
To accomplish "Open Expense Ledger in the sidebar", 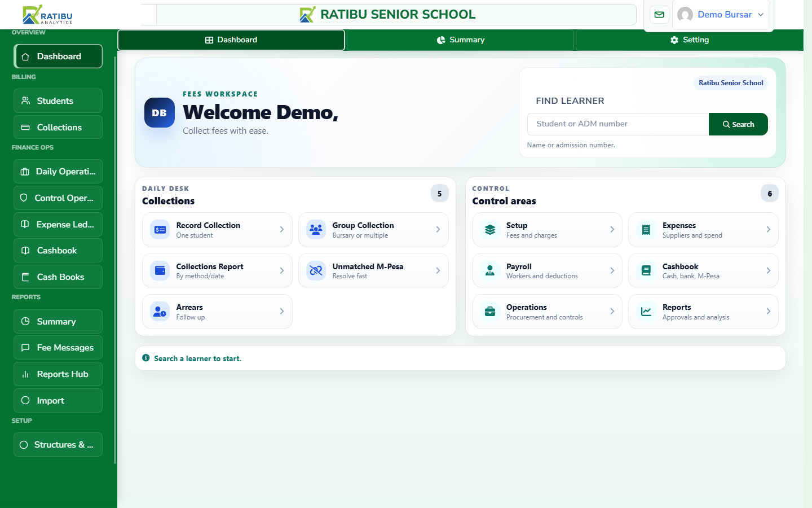I will coord(58,225).
